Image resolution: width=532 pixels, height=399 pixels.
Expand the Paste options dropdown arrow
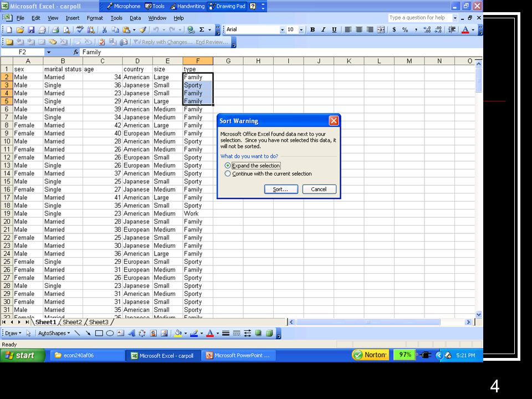(134, 30)
